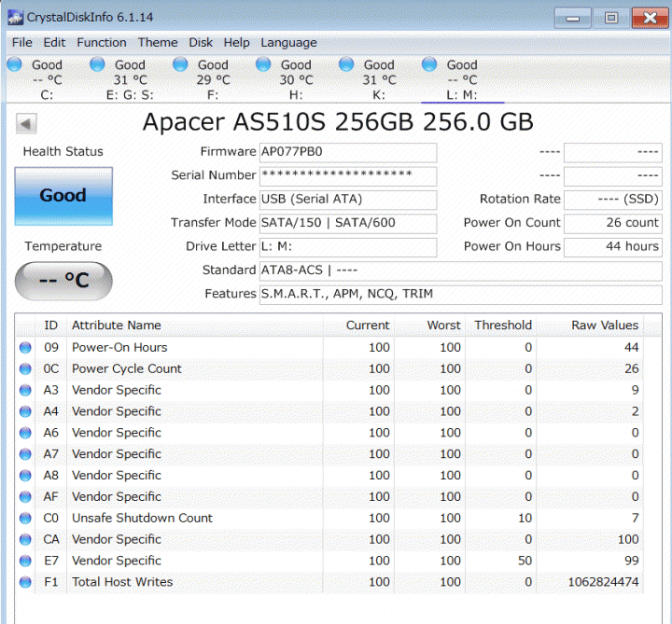The height and width of the screenshot is (624, 672).
Task: Click status orb for attribute A6
Action: 25,433
